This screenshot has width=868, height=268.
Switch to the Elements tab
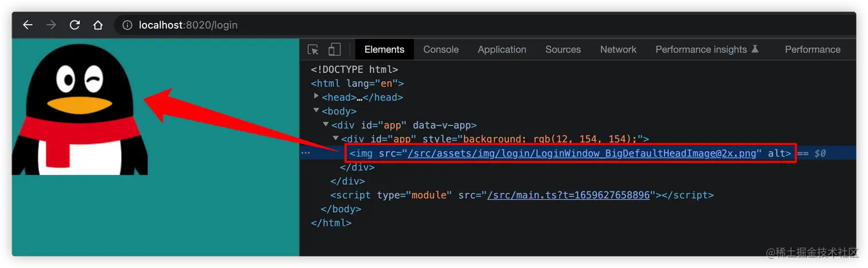384,49
